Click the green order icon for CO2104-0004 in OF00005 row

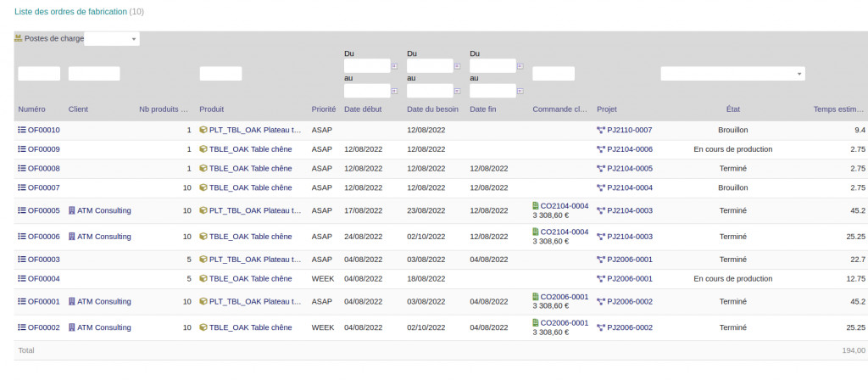click(x=536, y=206)
